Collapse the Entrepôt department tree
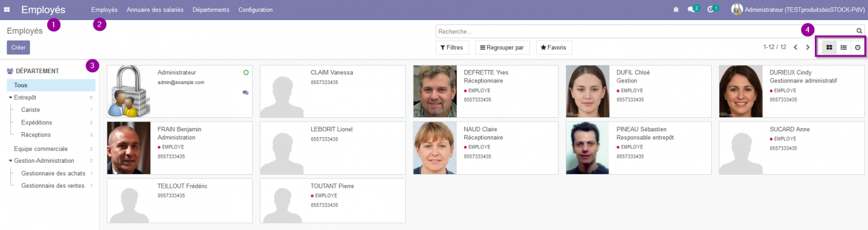The width and height of the screenshot is (868, 230). click(10, 98)
